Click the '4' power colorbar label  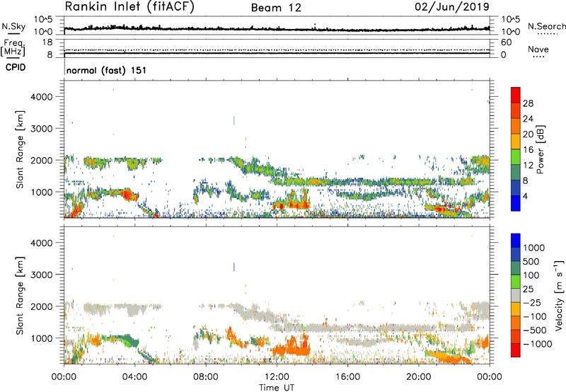coord(525,196)
